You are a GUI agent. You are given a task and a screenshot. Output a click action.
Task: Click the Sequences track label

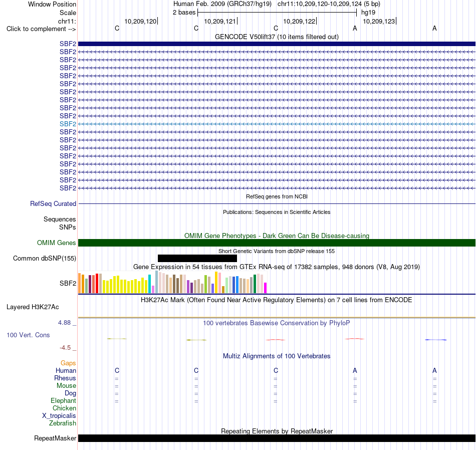[60, 219]
